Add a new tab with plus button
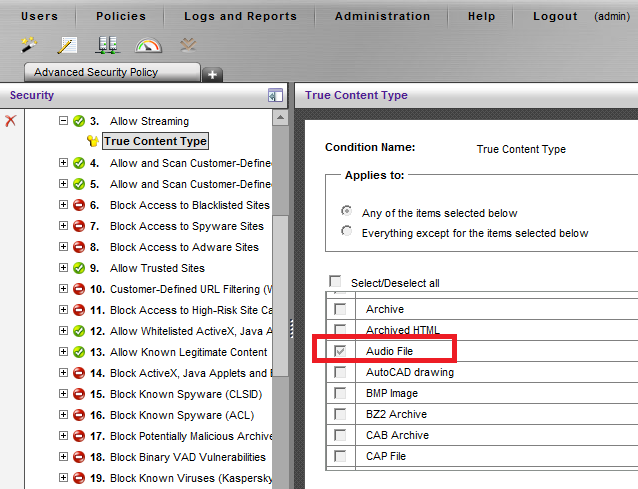638x489 pixels. tap(212, 74)
